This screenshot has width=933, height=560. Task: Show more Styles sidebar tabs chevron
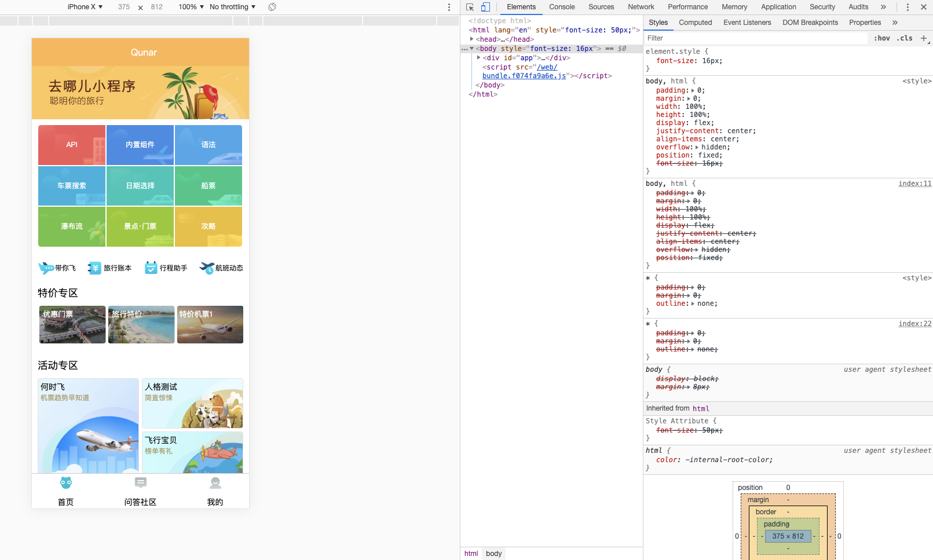click(x=895, y=23)
